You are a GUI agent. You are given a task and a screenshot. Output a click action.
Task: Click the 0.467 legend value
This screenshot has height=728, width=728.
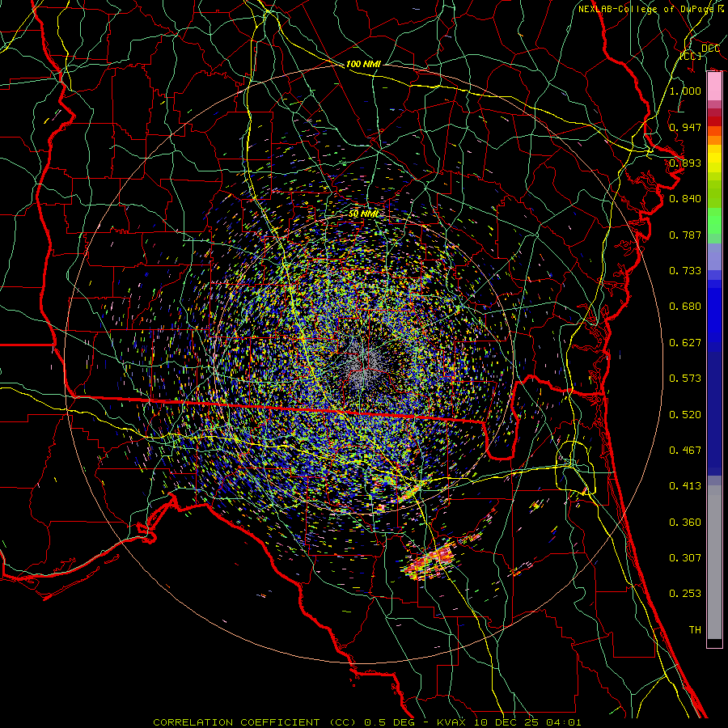pyautogui.click(x=685, y=451)
